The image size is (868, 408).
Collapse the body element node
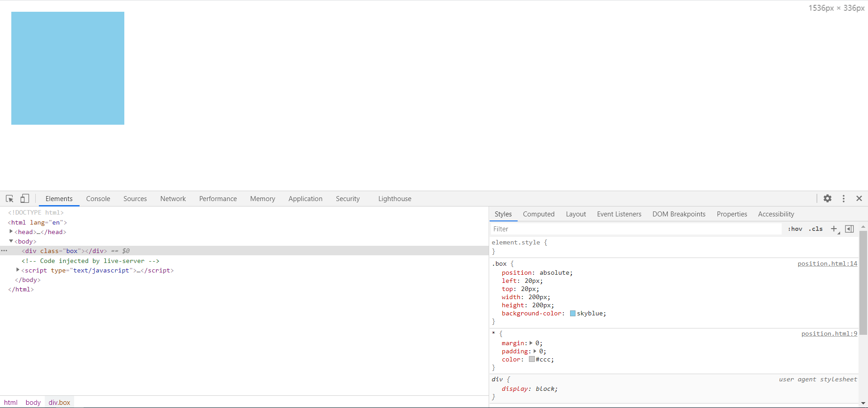[11, 241]
